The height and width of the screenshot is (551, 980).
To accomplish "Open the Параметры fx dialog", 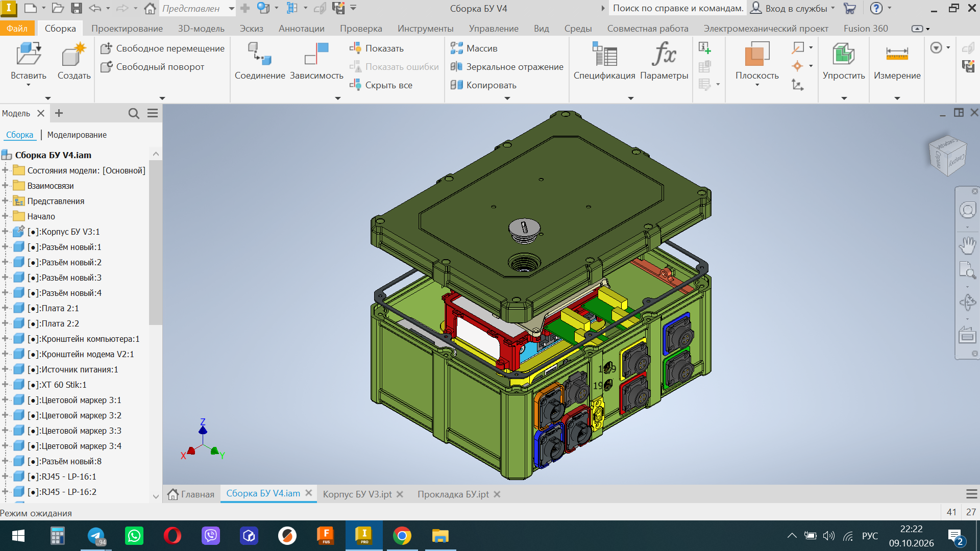I will pos(664,60).
